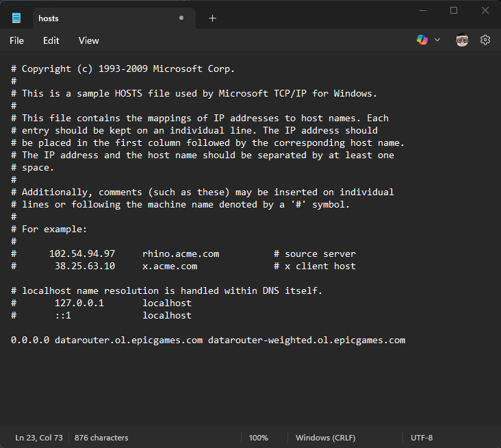Click the unsaved dot on hosts tab
This screenshot has width=501, height=448.
click(181, 18)
